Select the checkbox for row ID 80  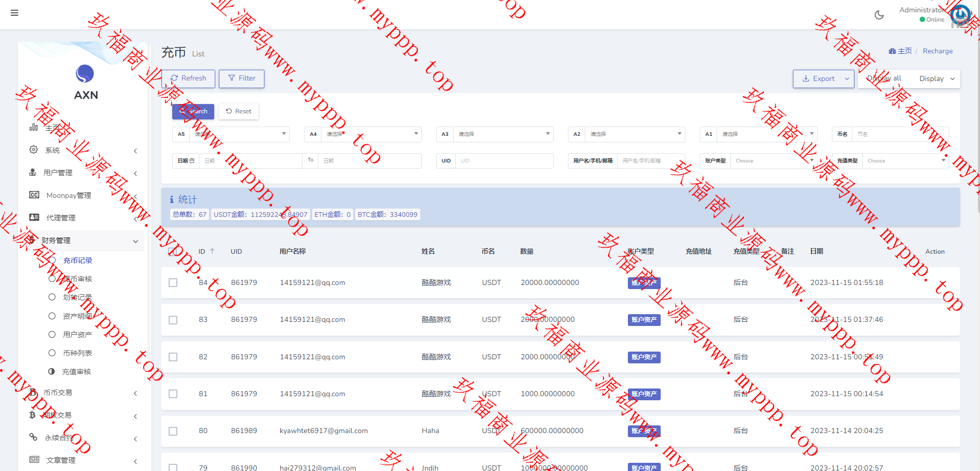[x=173, y=431]
